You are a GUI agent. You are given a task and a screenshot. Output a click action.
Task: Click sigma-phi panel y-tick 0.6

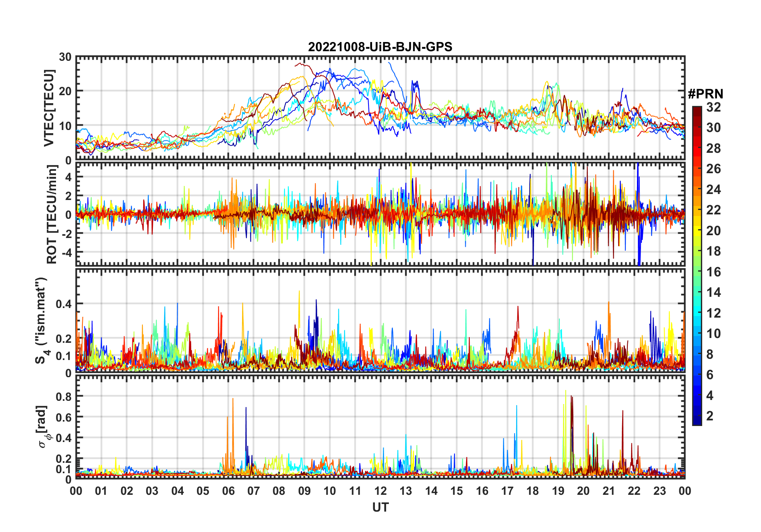click(64, 417)
